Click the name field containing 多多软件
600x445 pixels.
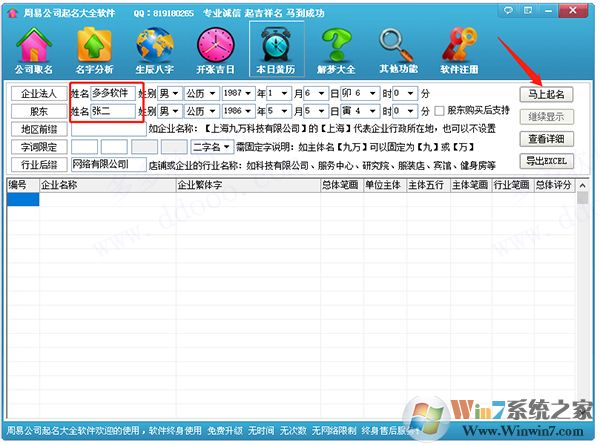pos(113,93)
